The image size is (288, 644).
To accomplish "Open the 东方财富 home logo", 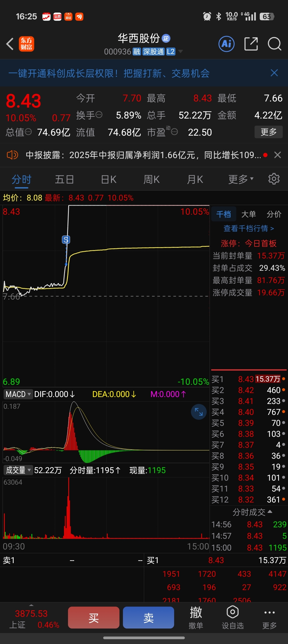I will click(26, 44).
